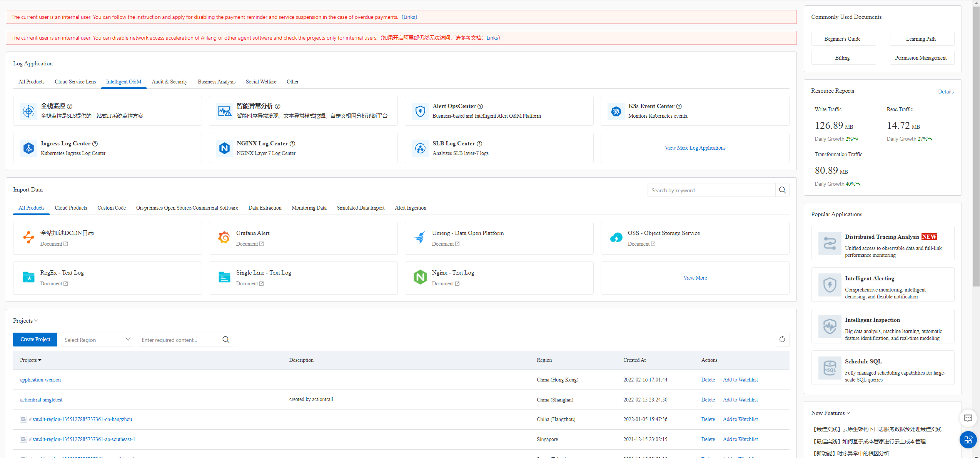
Task: Switch to the Audit & Security tab
Action: [x=170, y=82]
